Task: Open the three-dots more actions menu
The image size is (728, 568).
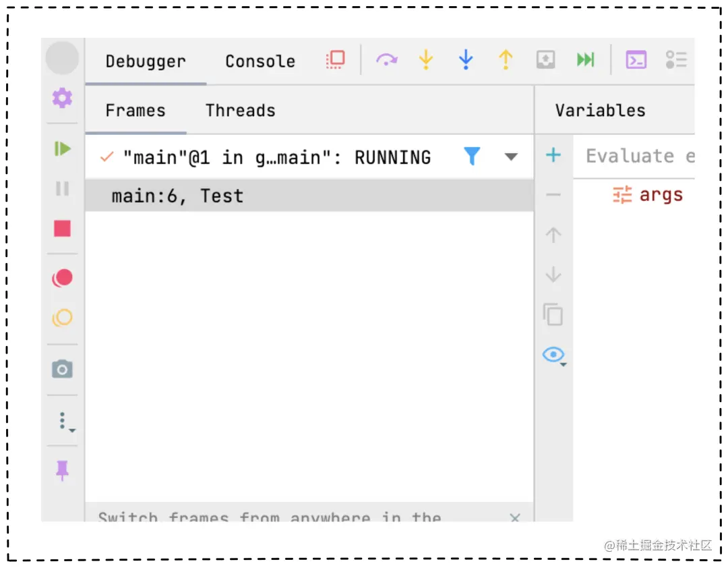Action: click(x=65, y=422)
